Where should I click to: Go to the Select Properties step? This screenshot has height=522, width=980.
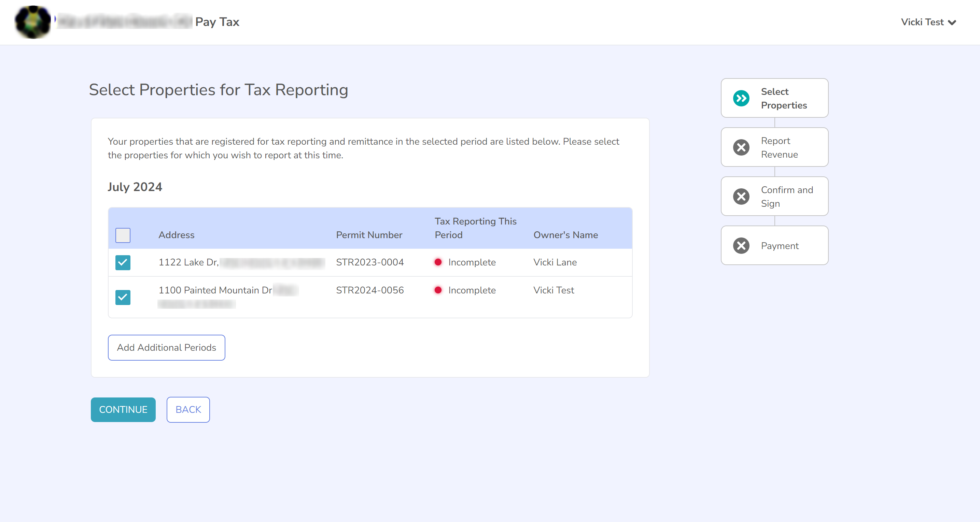(x=774, y=98)
